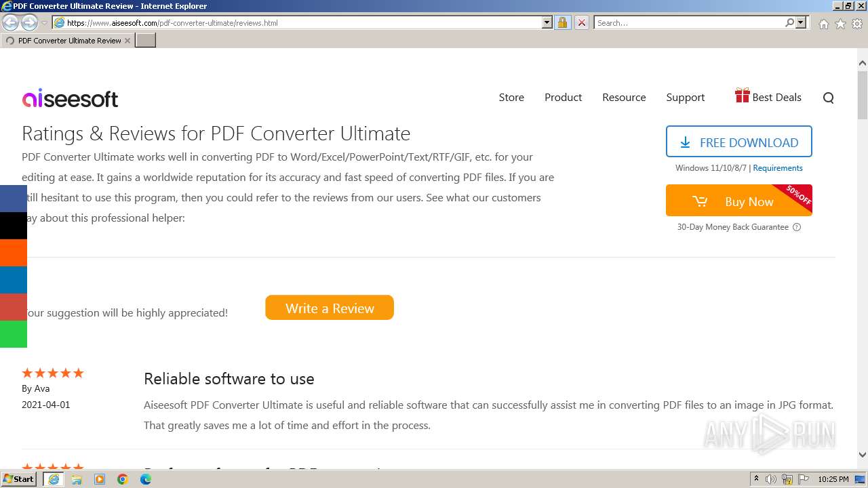Click the website search magnifier icon

coord(828,98)
